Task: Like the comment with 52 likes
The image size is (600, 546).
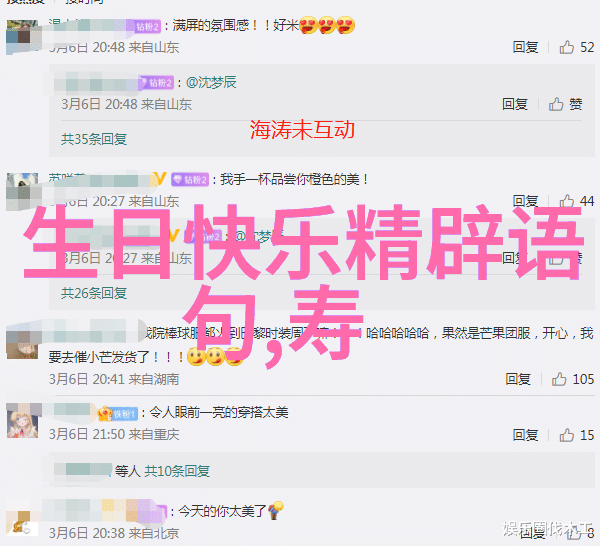Action: click(566, 47)
